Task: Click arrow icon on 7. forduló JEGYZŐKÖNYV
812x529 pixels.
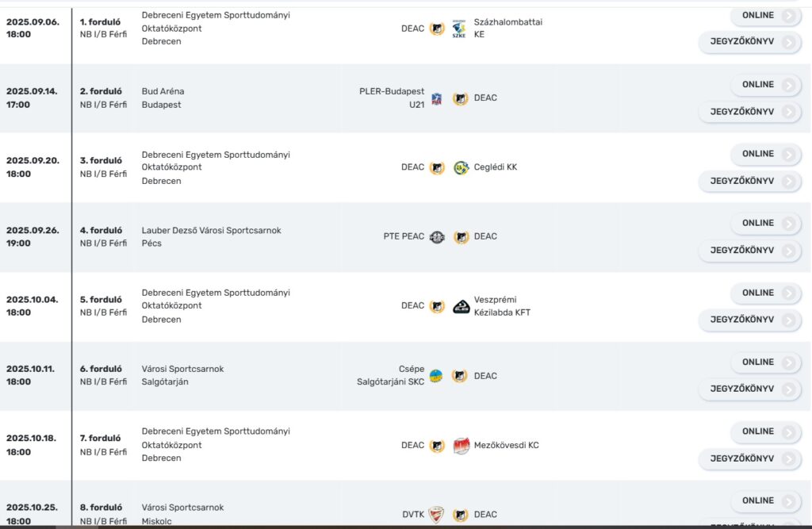Action: [789, 459]
